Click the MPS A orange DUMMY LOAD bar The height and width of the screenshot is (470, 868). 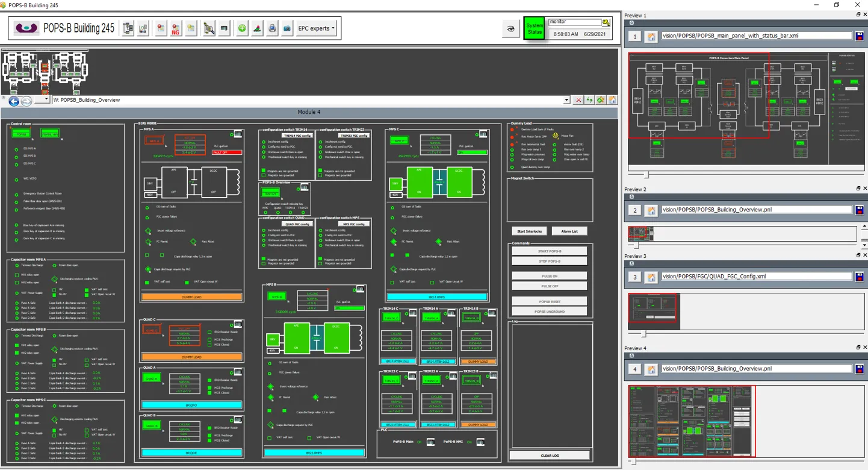[191, 297]
